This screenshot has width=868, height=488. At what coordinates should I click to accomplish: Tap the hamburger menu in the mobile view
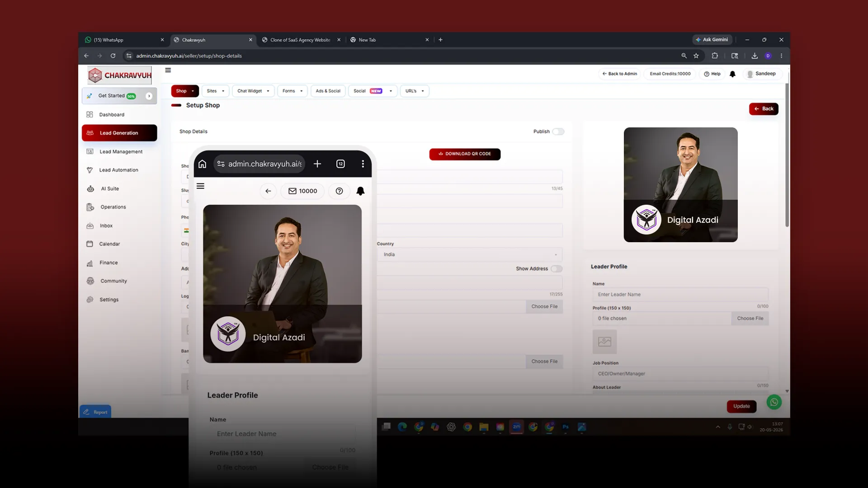(200, 186)
